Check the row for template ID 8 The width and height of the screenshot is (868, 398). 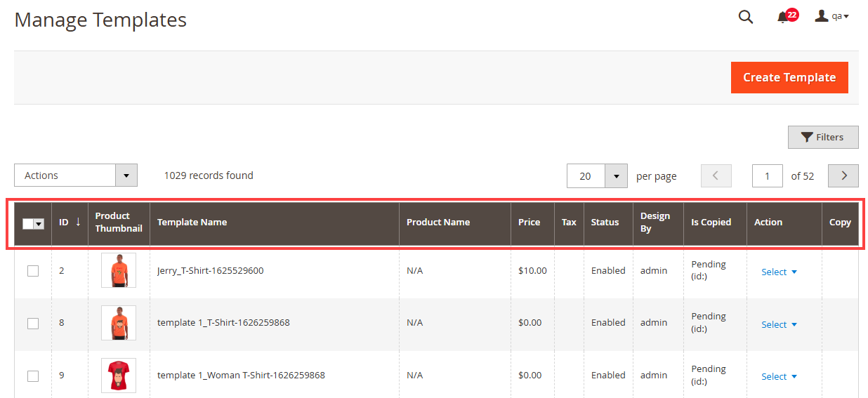pos(33,324)
